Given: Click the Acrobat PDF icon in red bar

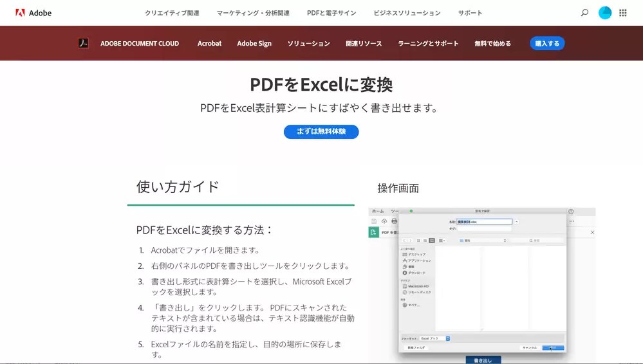Looking at the screenshot, I should (83, 43).
